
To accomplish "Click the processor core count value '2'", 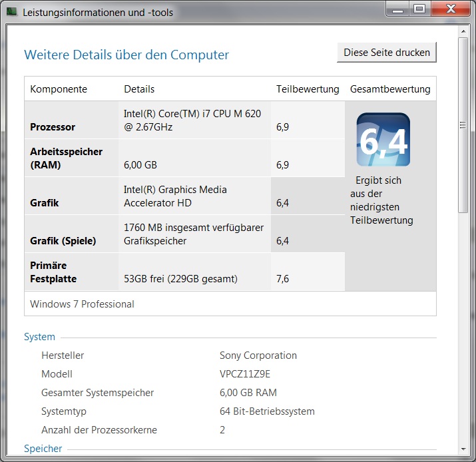I will pos(222,430).
